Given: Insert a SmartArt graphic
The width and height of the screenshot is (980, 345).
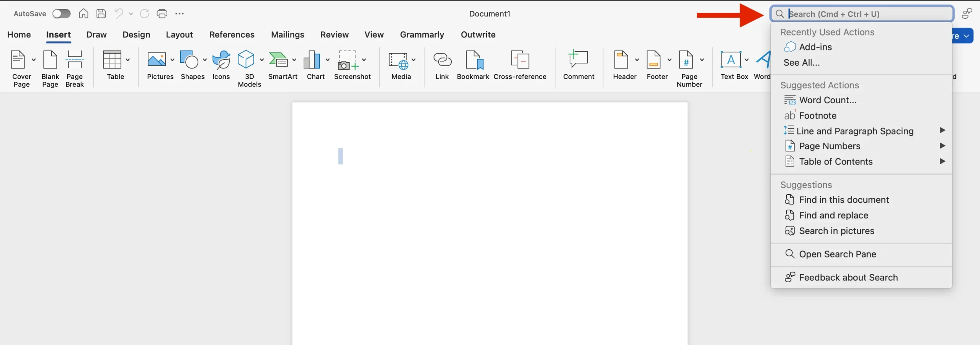Looking at the screenshot, I should [x=279, y=65].
